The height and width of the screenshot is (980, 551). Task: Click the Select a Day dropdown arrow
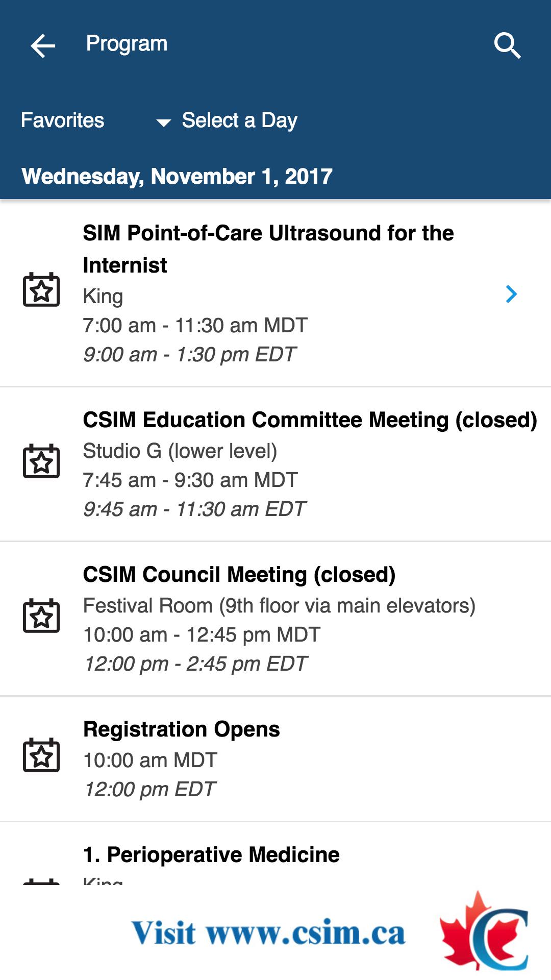[x=163, y=122]
